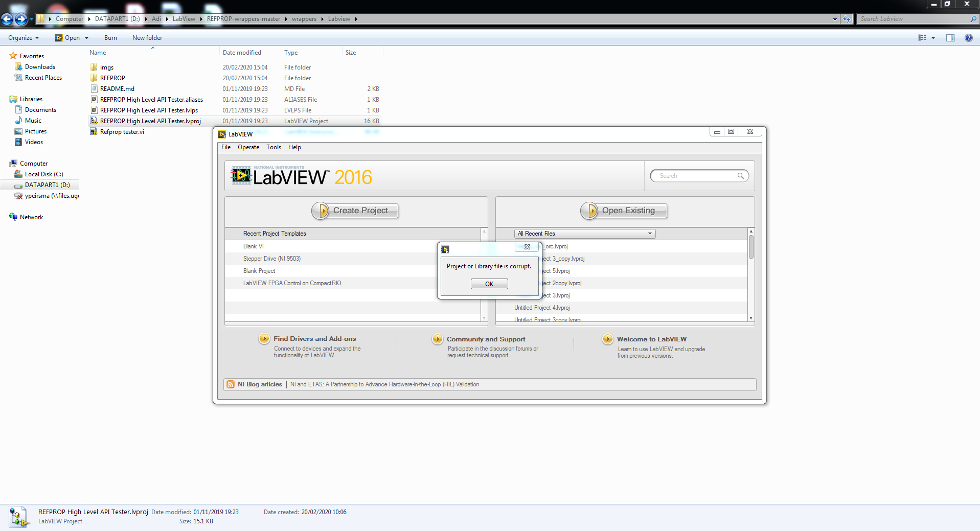Select the REFPROP High Level API Tester.lvproj file
980x531 pixels.
(150, 121)
